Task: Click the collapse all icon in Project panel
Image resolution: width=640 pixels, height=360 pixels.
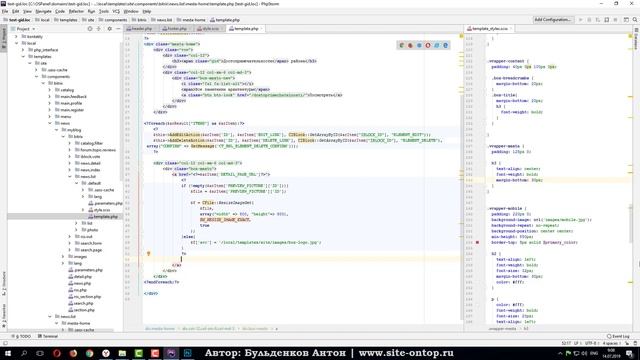Action: click(98, 29)
